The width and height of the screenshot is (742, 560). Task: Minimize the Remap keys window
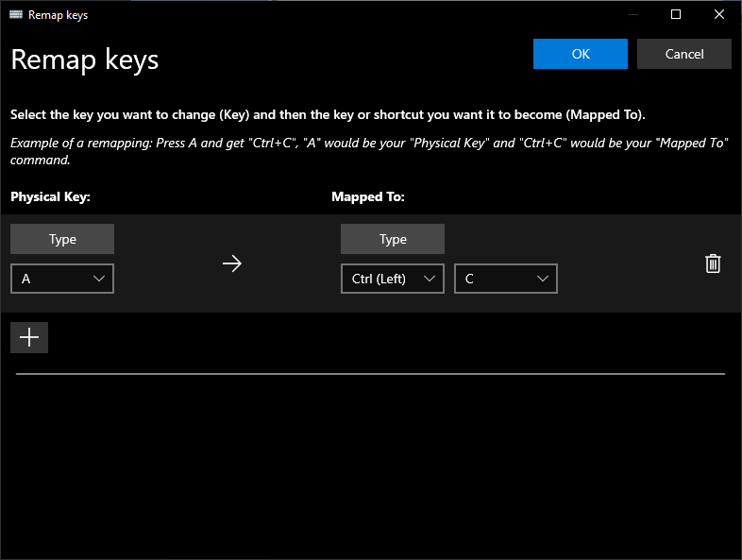tap(633, 15)
